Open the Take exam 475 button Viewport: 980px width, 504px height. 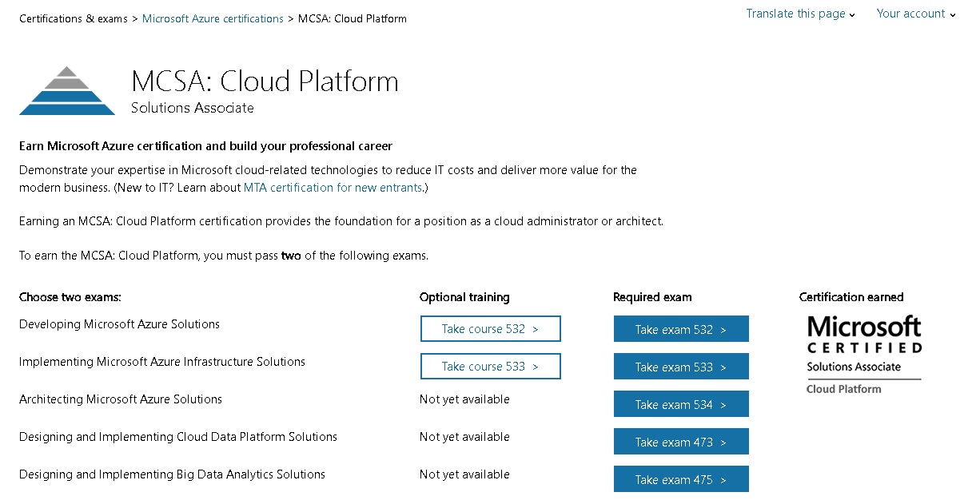[x=680, y=479]
